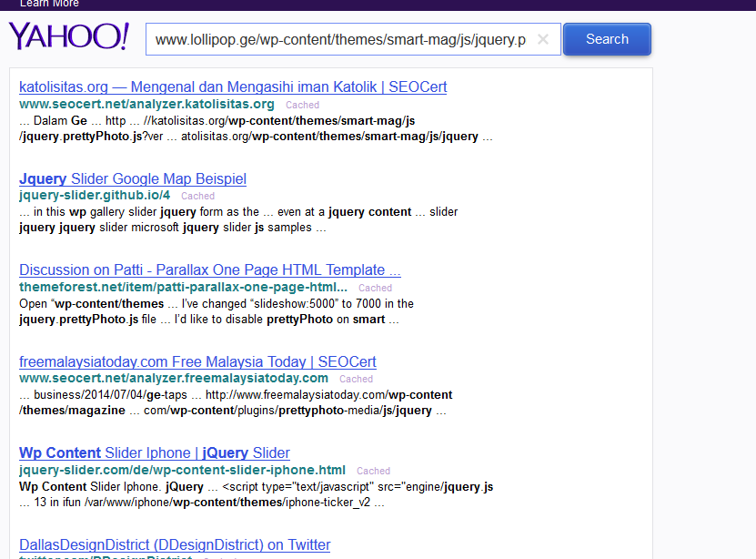Click snippet line 'jquery jquery slider microsoft jquery slider'
This screenshot has height=559, width=756.
(173, 228)
